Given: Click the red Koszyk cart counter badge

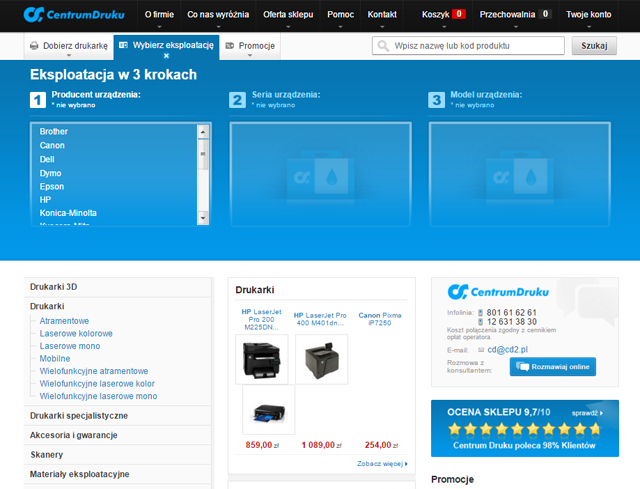Looking at the screenshot, I should click(458, 15).
